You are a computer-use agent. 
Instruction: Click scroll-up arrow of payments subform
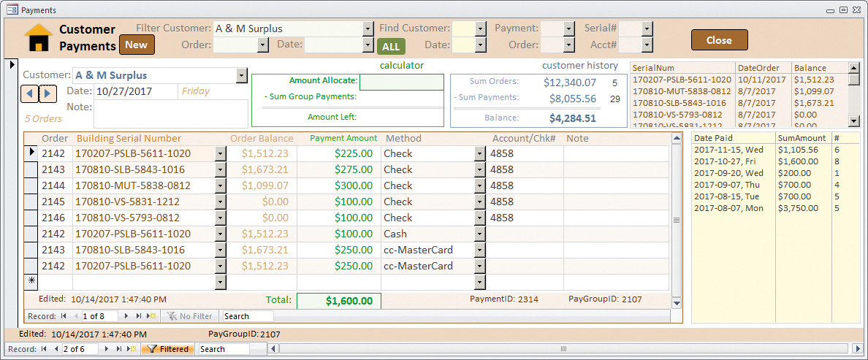pyautogui.click(x=676, y=138)
